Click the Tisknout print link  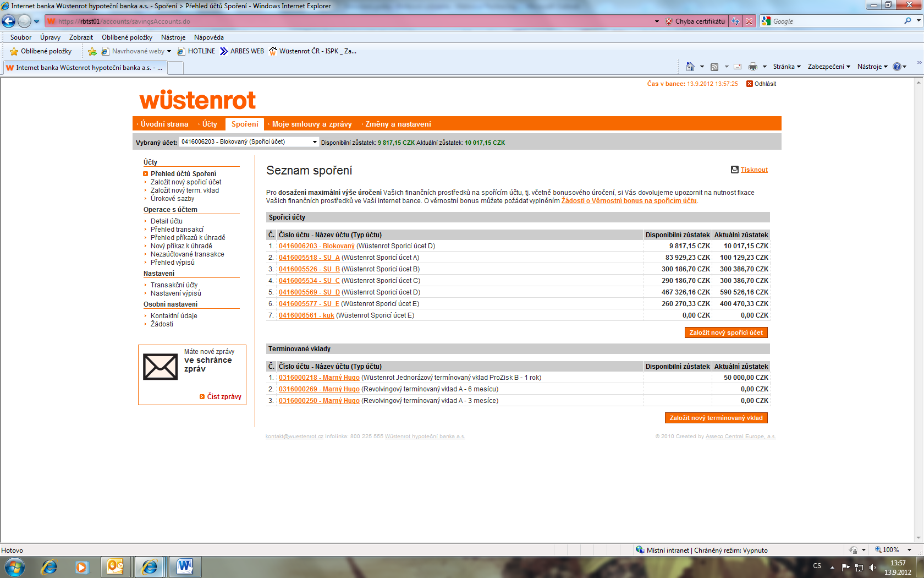pos(754,170)
